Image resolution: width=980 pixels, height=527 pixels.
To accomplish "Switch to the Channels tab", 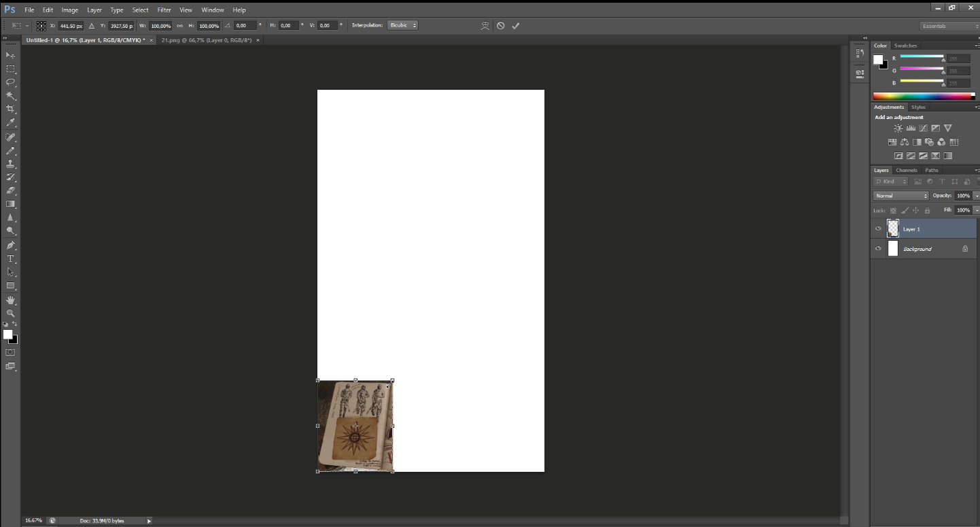I will pos(906,170).
